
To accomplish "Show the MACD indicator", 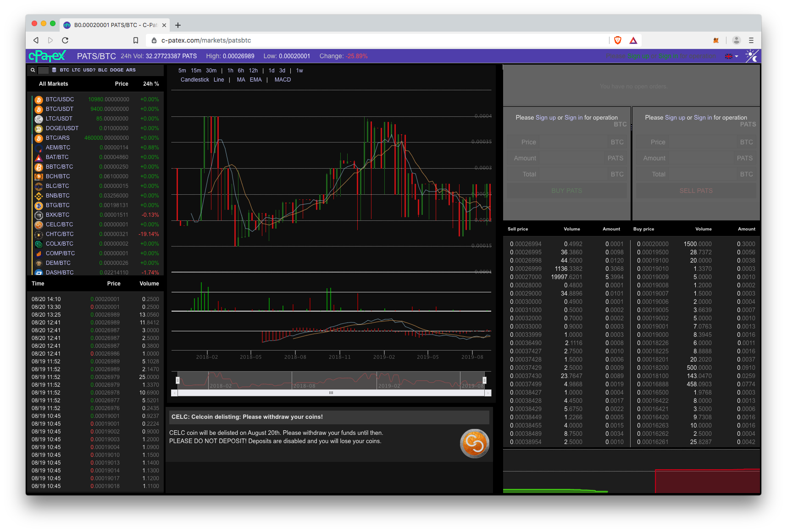I will pos(283,80).
